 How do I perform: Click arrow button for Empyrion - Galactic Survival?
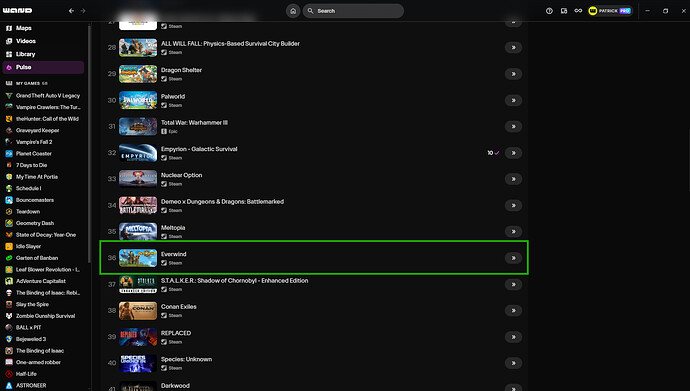click(x=513, y=153)
